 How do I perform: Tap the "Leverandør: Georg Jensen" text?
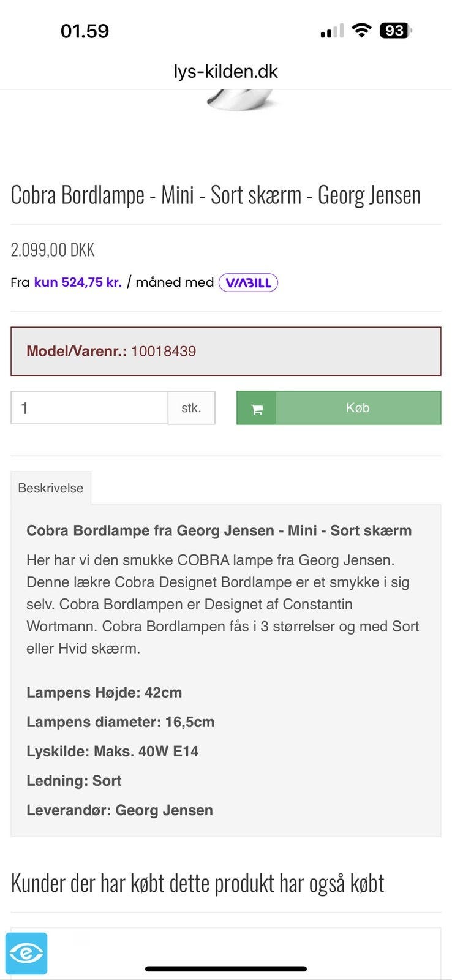coord(119,810)
